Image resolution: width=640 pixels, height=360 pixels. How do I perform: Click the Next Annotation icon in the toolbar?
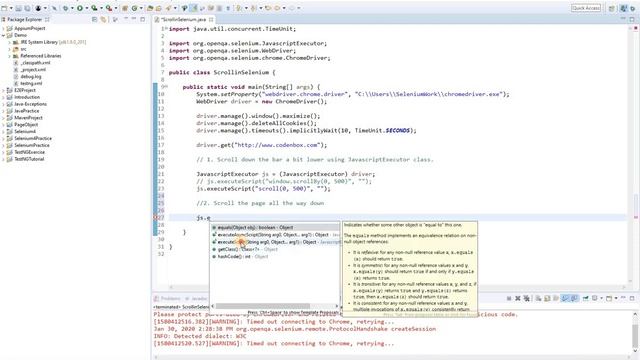tap(238, 8)
